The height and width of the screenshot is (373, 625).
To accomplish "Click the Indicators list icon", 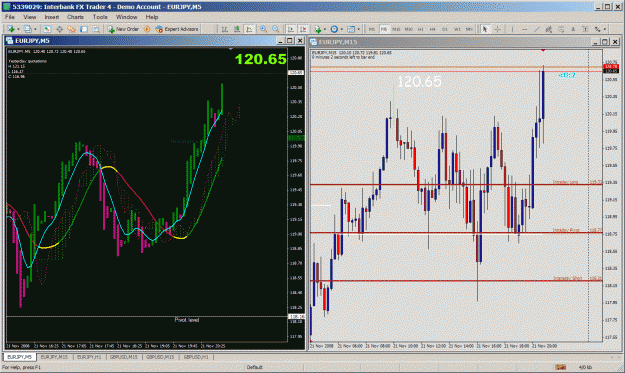I will pyautogui.click(x=318, y=29).
